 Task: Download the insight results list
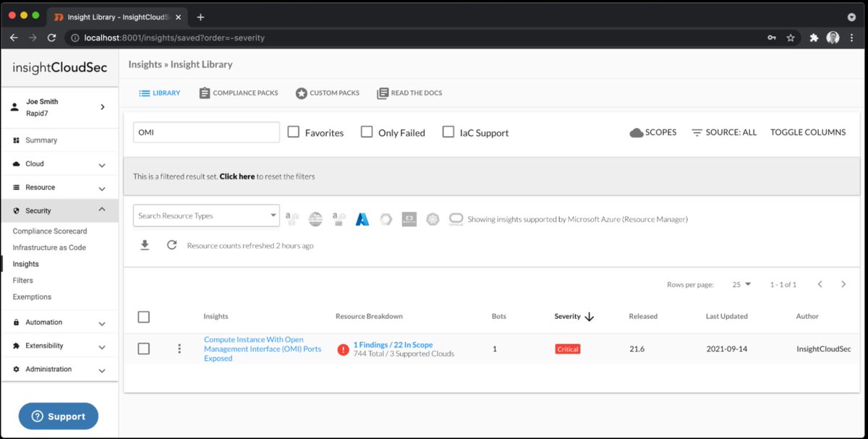point(145,245)
